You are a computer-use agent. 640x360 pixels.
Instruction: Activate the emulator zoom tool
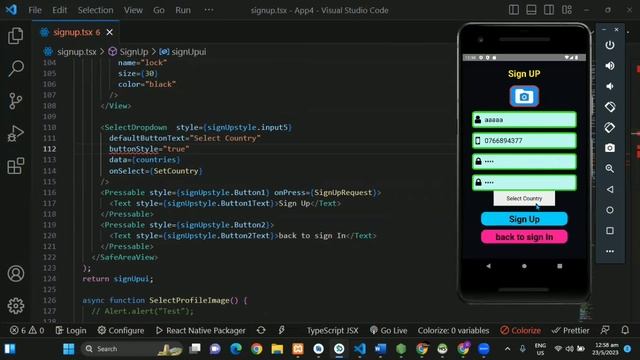pos(610,169)
